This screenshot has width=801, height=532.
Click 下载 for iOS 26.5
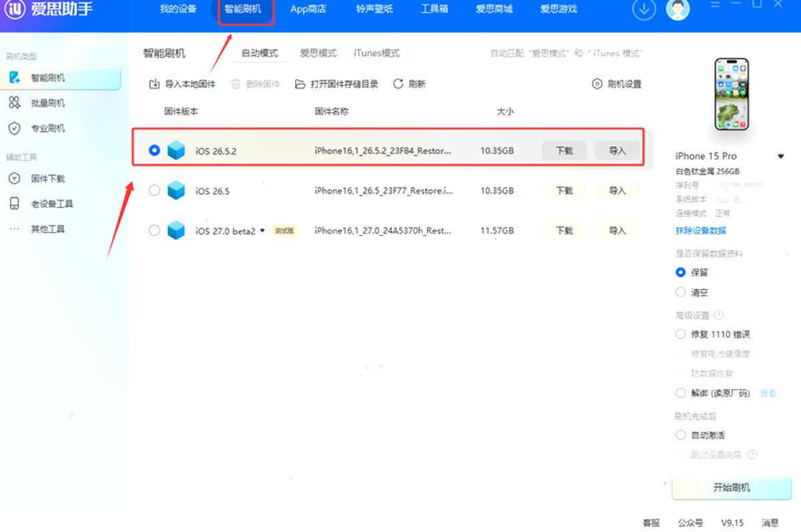point(564,191)
